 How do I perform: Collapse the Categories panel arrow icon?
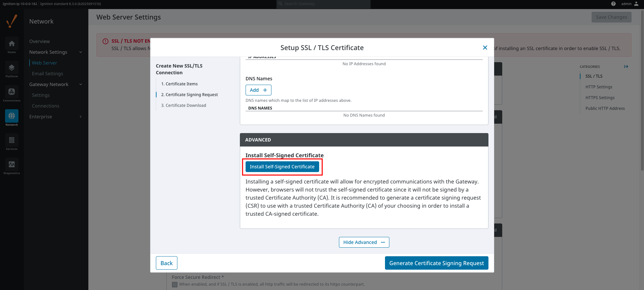(x=626, y=67)
